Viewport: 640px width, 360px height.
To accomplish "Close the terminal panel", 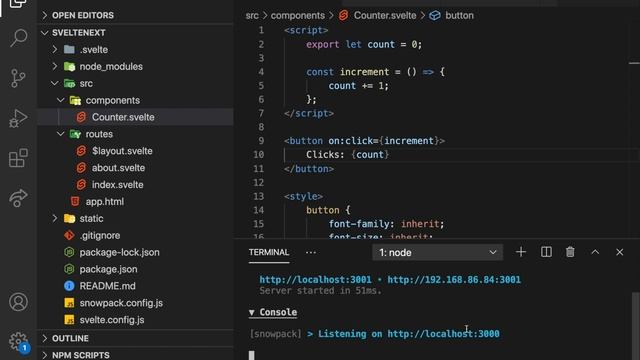I will pos(620,252).
